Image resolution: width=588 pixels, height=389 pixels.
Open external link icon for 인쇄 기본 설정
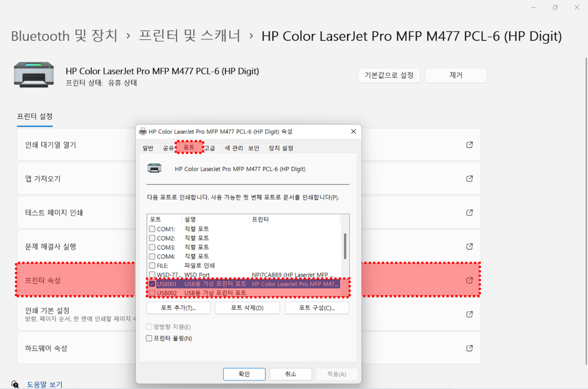(x=470, y=314)
